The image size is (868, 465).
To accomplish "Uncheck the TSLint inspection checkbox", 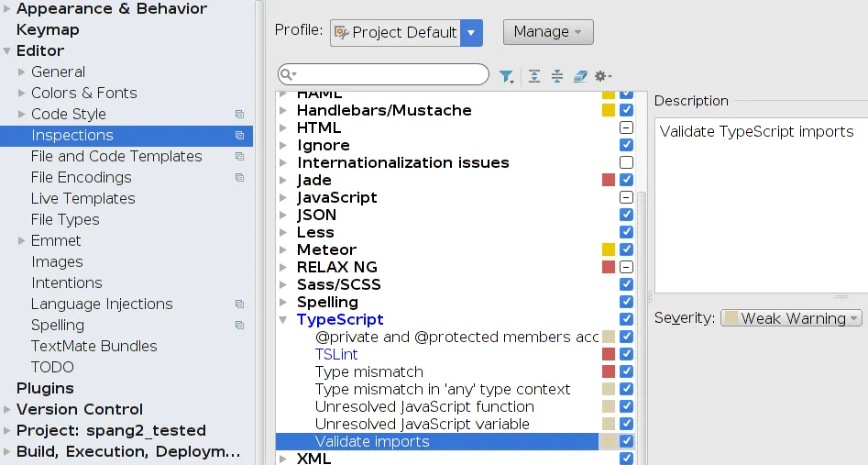I will click(626, 354).
